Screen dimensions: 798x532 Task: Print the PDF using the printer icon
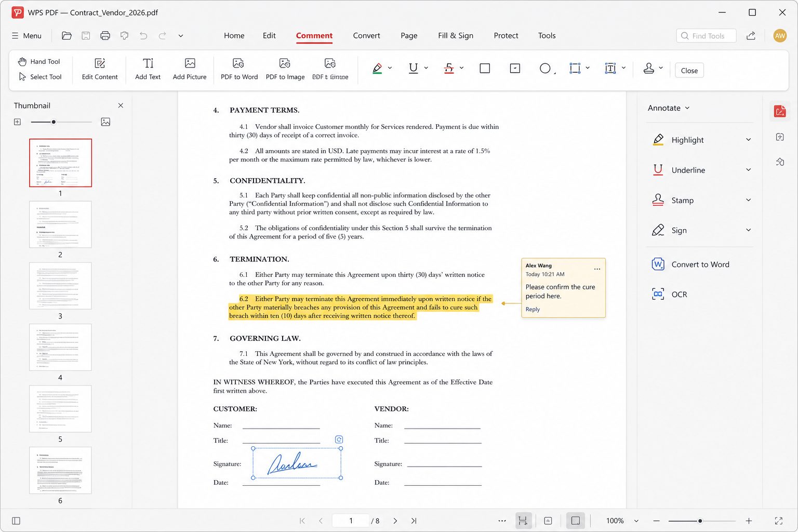[105, 36]
